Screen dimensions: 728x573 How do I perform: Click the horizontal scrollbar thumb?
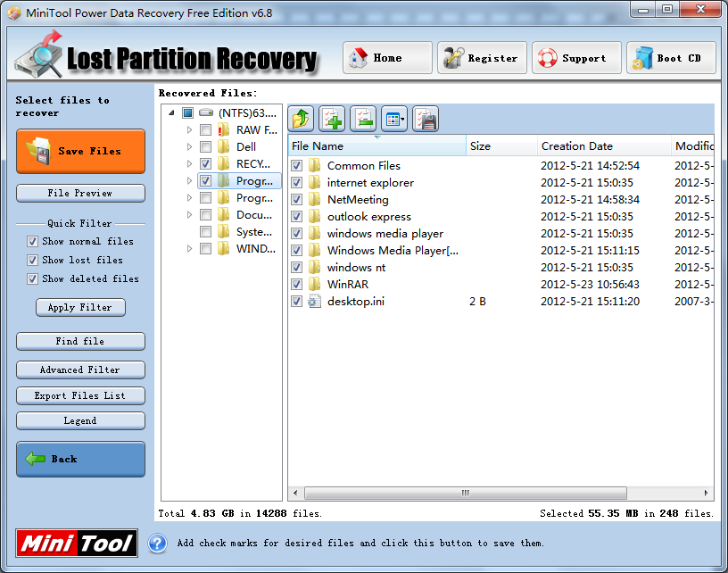465,493
